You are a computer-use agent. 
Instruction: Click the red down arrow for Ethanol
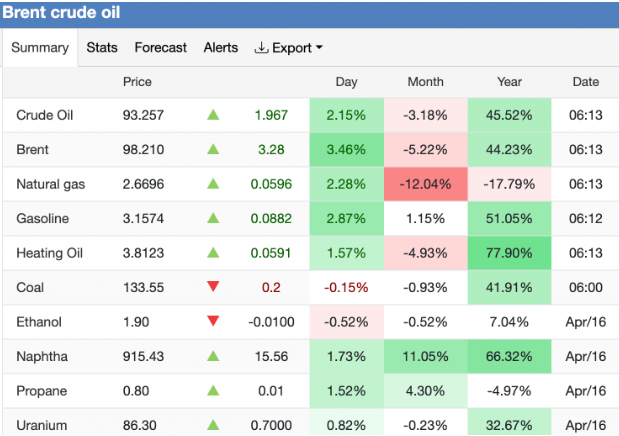(x=212, y=322)
